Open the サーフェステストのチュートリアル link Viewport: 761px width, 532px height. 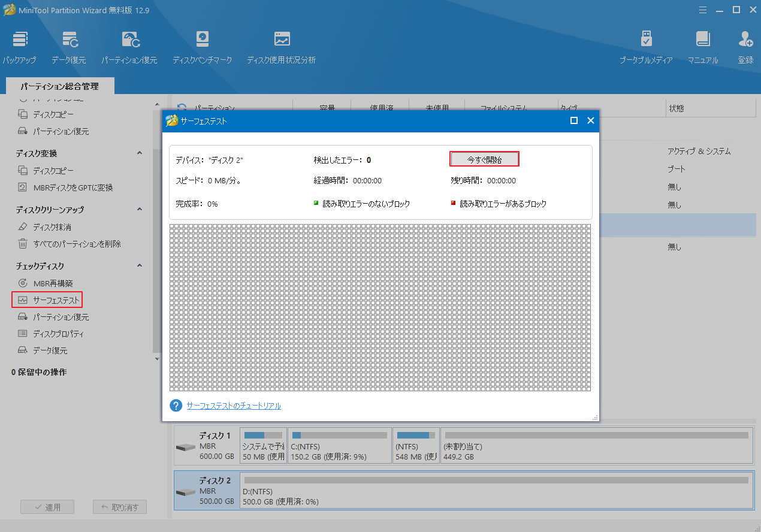(234, 406)
